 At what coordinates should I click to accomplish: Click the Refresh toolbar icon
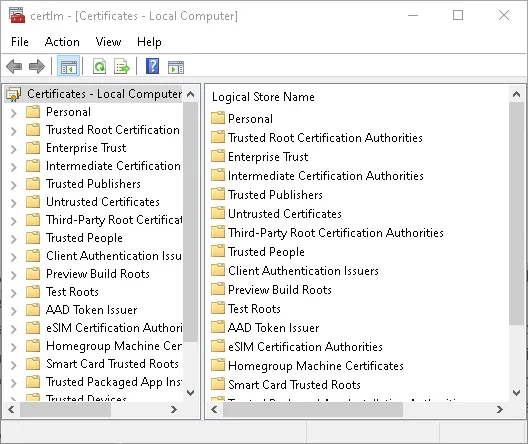coord(99,66)
